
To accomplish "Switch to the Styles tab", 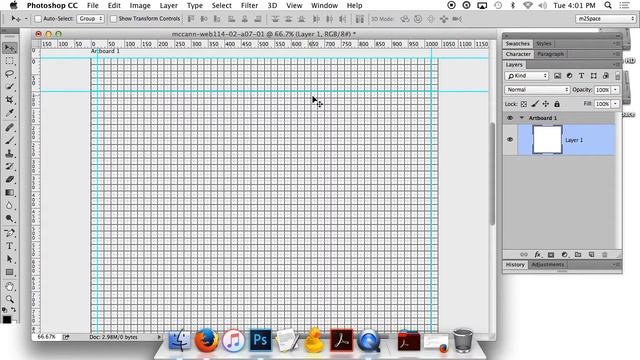I will coord(543,43).
